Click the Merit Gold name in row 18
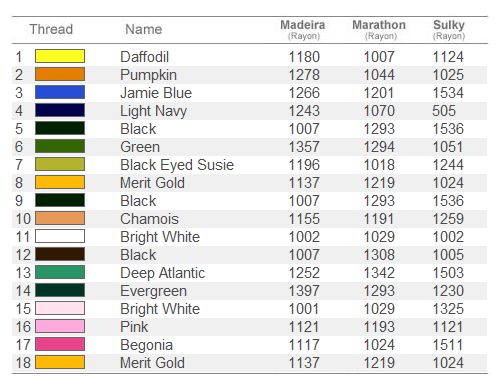This screenshot has width=500, height=384. point(152,363)
